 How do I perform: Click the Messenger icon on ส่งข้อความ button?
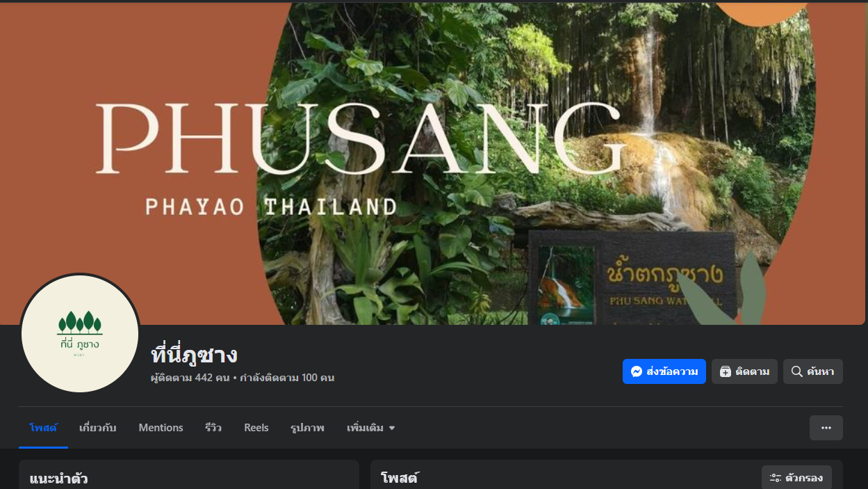pos(636,371)
